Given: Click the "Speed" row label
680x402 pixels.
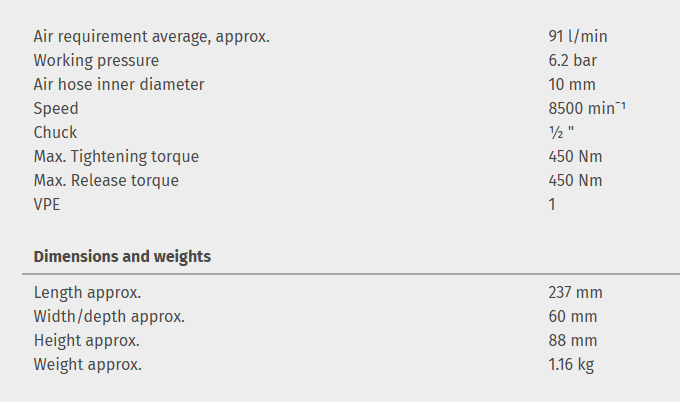Looking at the screenshot, I should click(56, 109).
